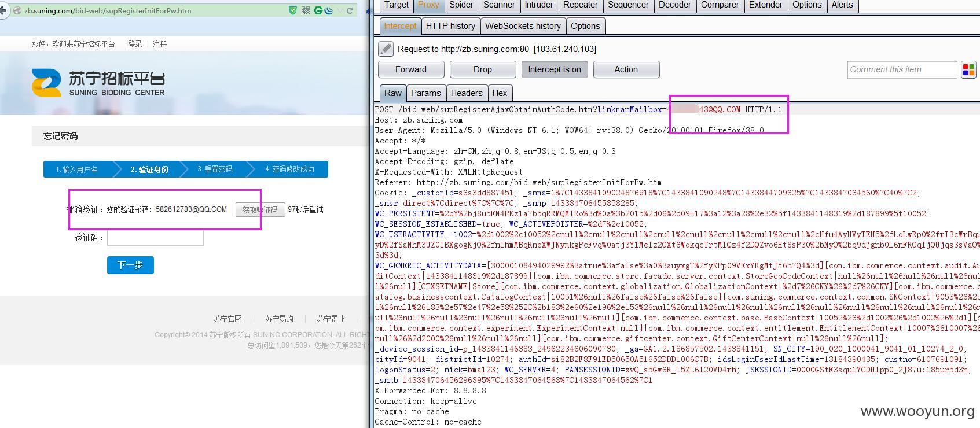Screen dimensions: 980x428
Task: Open the Decoder tab in Burp
Action: point(675,5)
